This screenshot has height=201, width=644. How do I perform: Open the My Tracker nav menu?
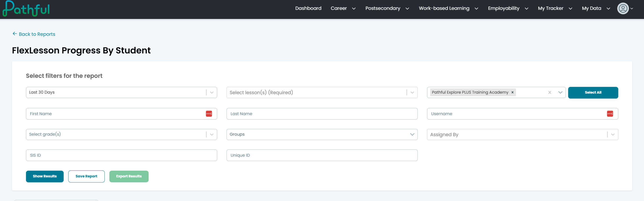tap(551, 8)
